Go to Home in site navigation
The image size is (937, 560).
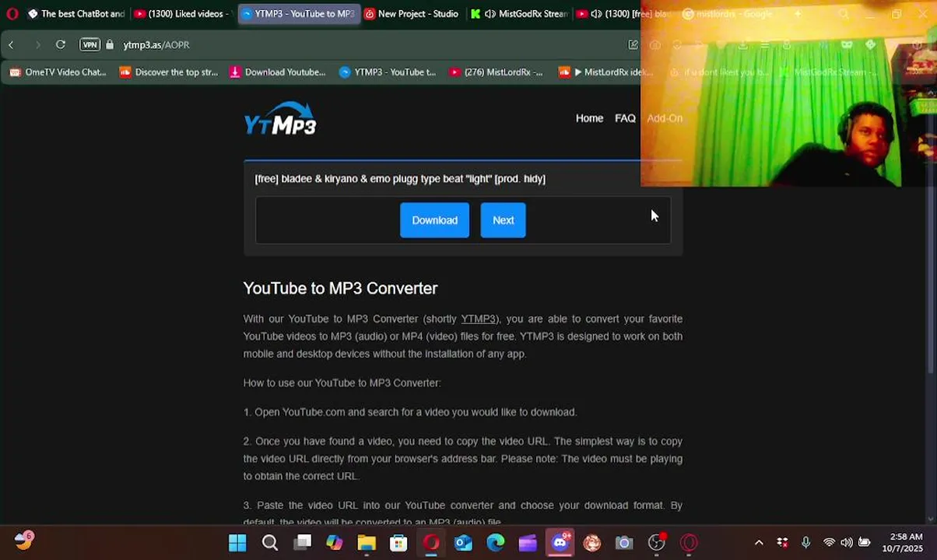point(589,118)
